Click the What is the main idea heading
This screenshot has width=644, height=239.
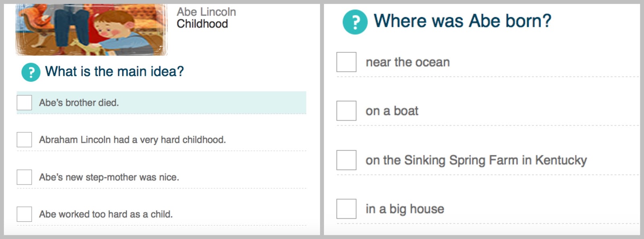114,72
